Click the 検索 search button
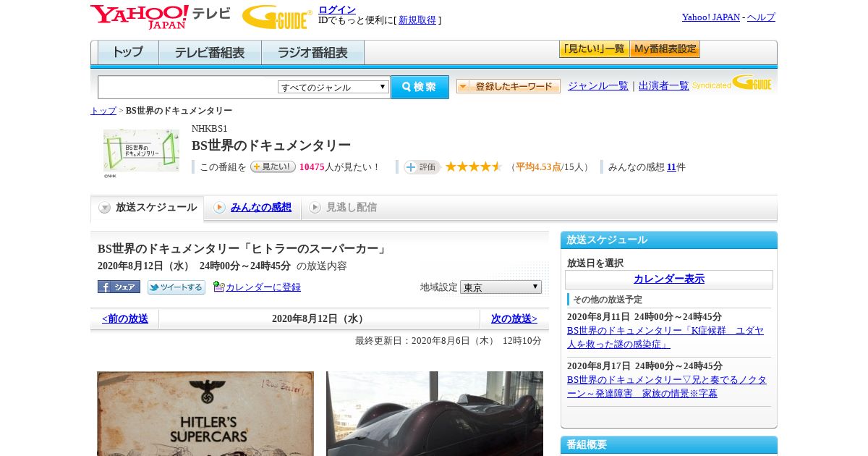Screen dimensions: 868x456 click(x=420, y=87)
